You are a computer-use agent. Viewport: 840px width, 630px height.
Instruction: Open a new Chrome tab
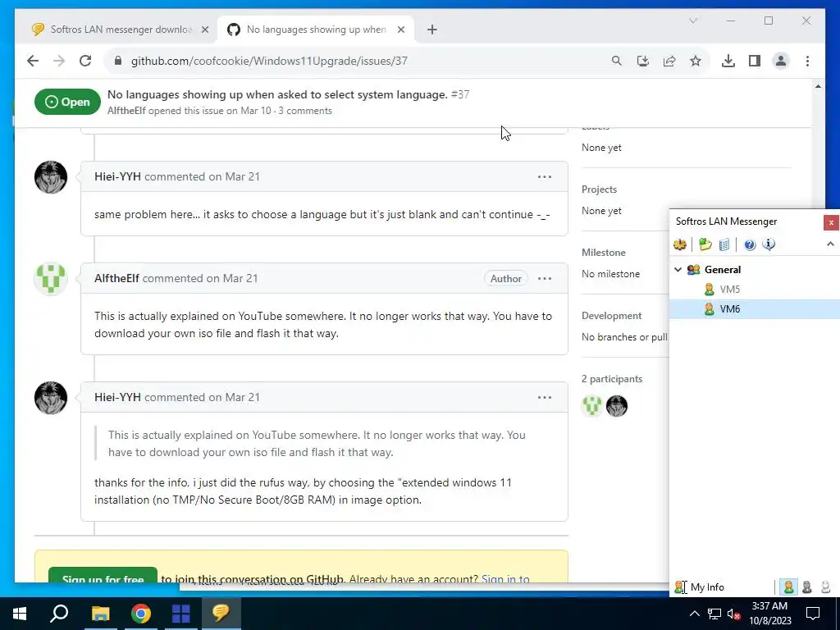pyautogui.click(x=432, y=30)
